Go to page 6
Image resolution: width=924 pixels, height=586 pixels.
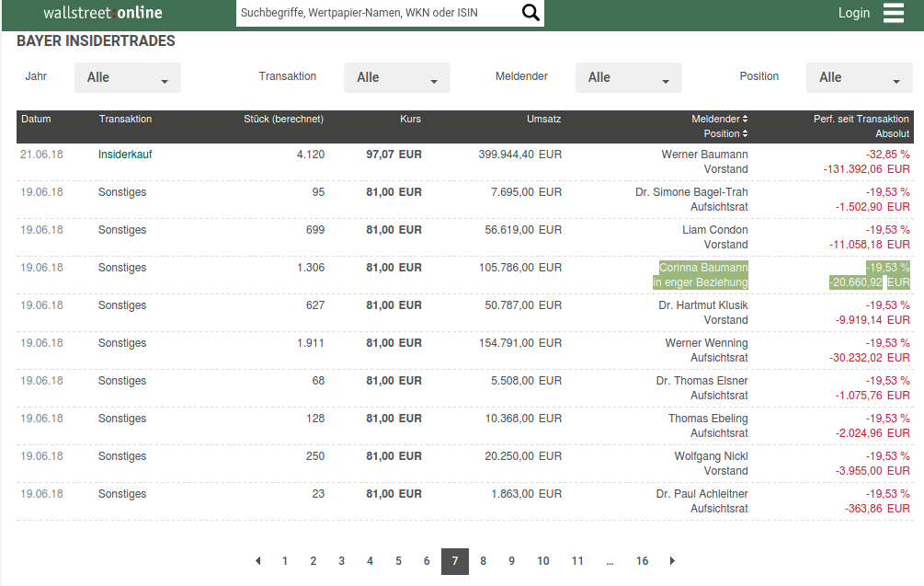427,561
